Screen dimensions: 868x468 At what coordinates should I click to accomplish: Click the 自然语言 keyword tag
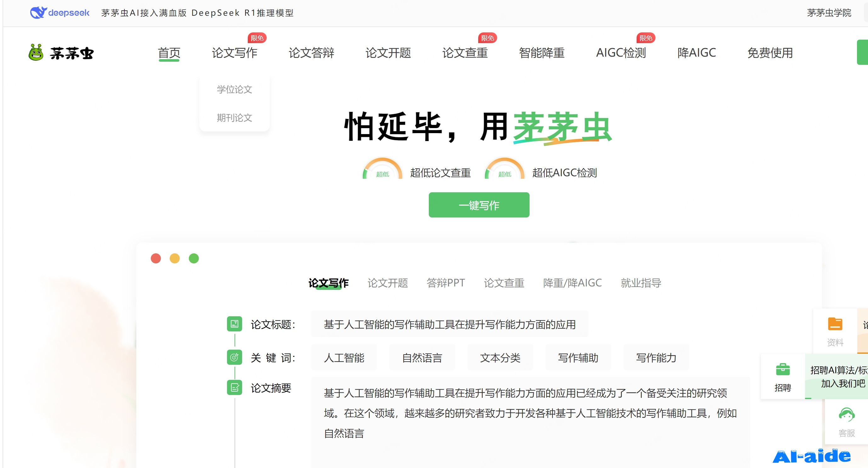(422, 358)
